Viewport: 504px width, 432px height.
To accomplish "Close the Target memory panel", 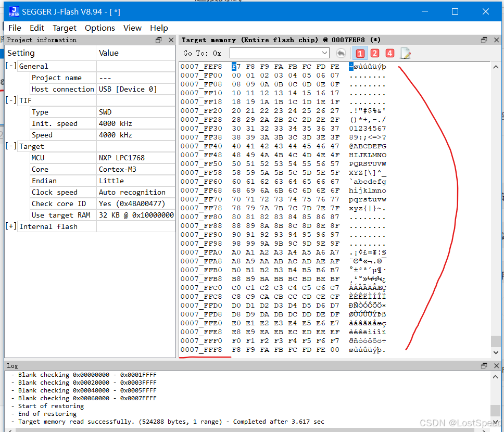I will coord(497,40).
